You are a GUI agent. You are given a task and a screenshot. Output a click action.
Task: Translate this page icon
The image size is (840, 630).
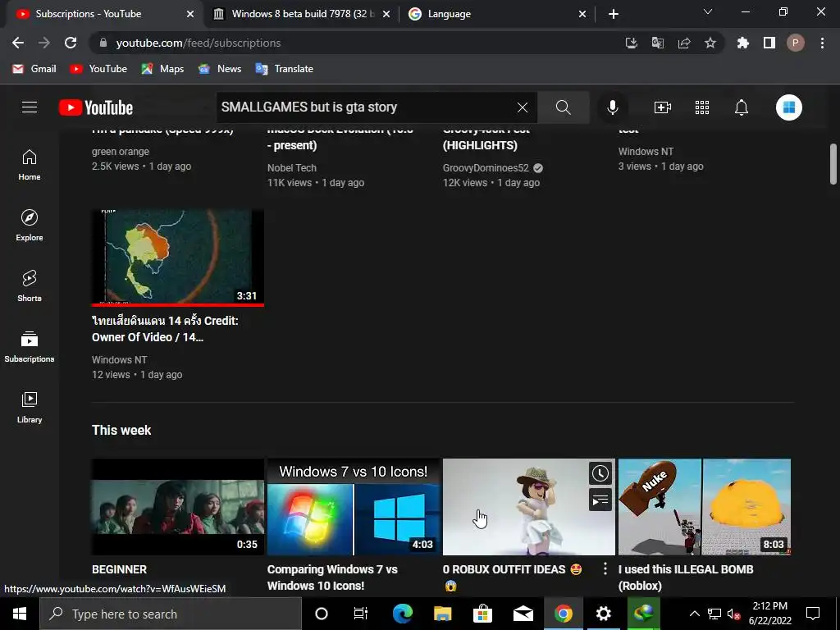coord(657,43)
